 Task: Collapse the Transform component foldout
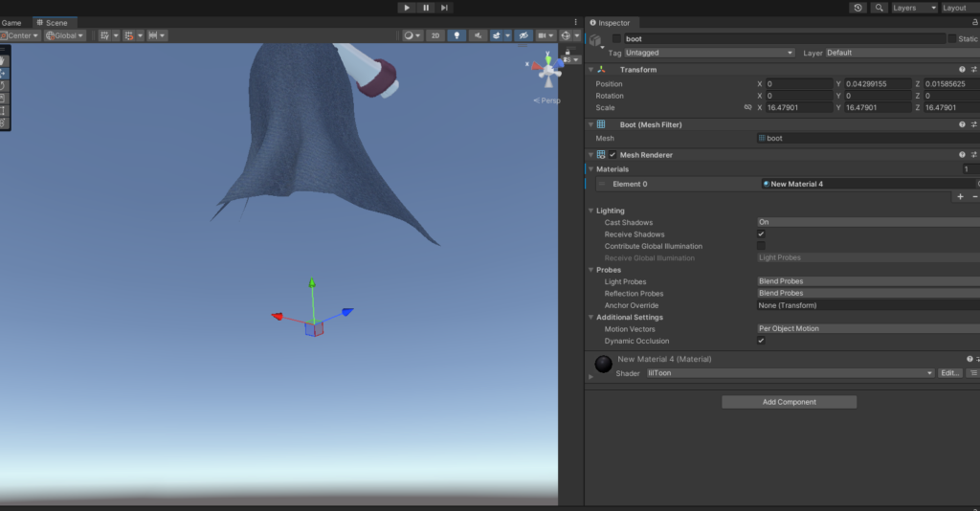pos(590,70)
